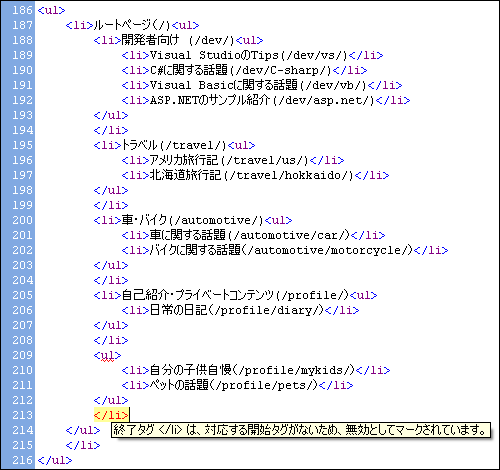Click C#に関する話題(/dev/C-sharp/) text
This screenshot has width=500, height=470.
tap(241, 70)
